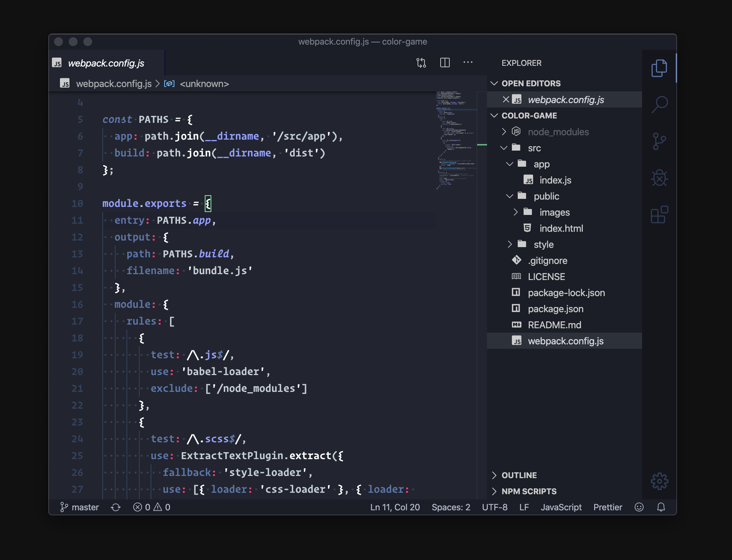Change the JavaScript language mode

click(561, 507)
